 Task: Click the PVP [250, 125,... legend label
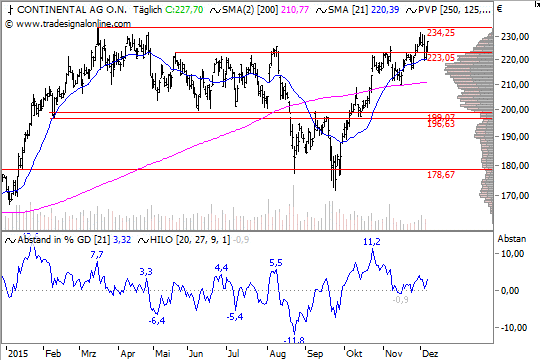point(454,10)
